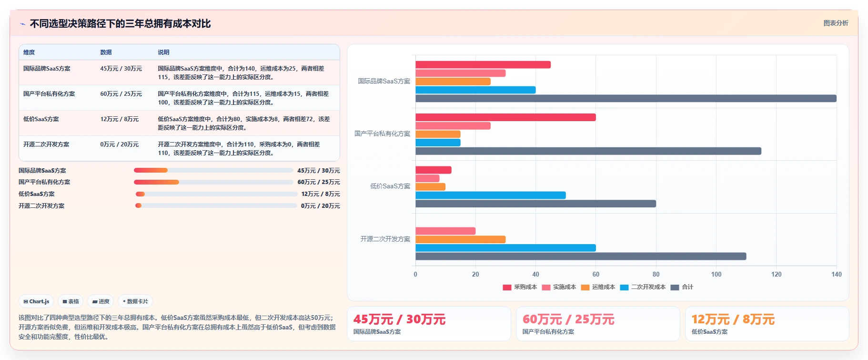Click chart y-axis label 国际品牌SaaS方案

coord(384,82)
